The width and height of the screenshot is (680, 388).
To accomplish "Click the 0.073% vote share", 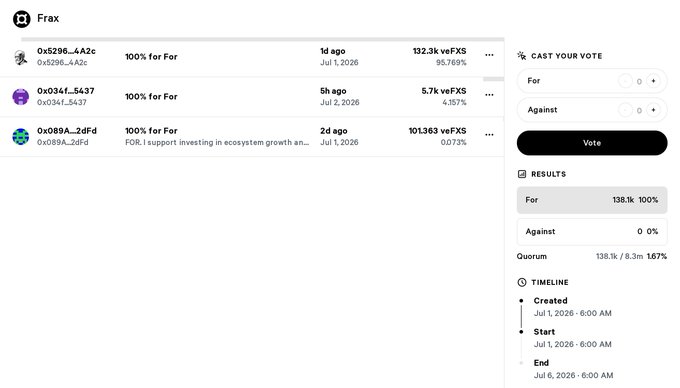I will pyautogui.click(x=453, y=143).
